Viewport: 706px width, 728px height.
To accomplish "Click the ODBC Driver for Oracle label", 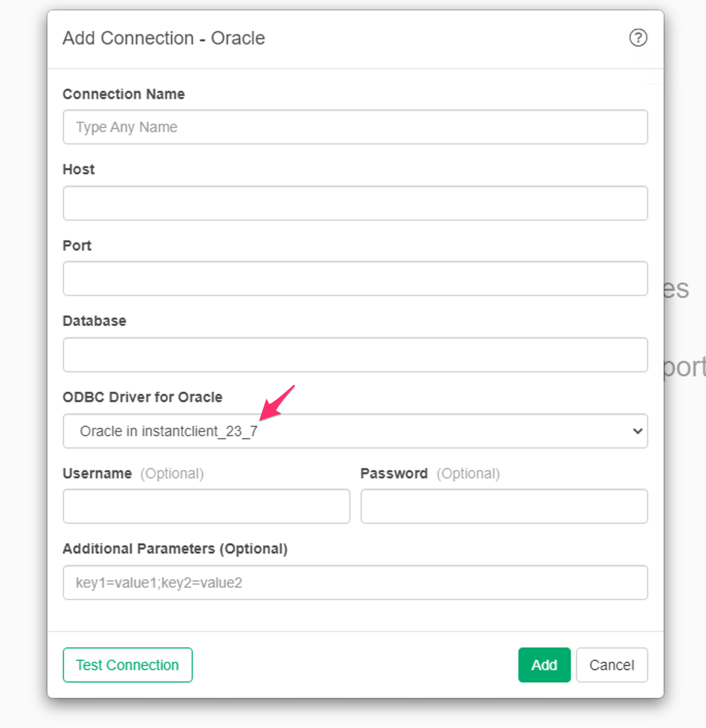I will [x=143, y=398].
